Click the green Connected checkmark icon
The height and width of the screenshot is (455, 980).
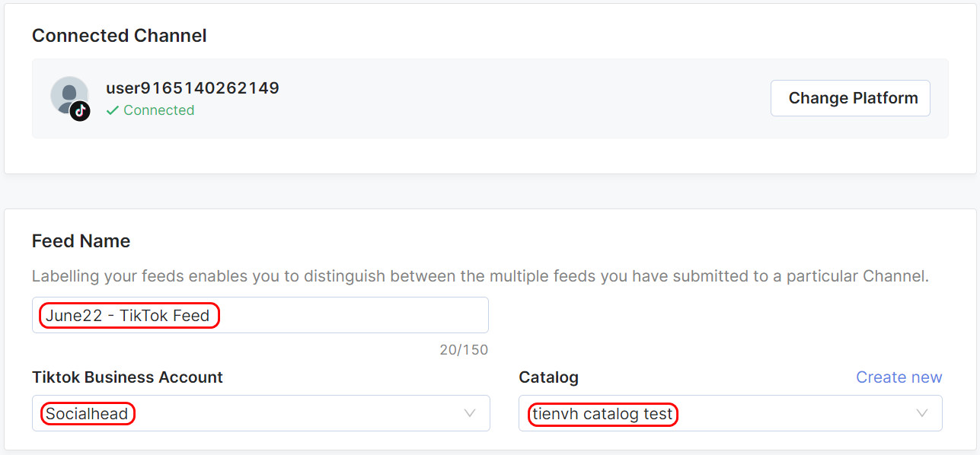(x=113, y=110)
